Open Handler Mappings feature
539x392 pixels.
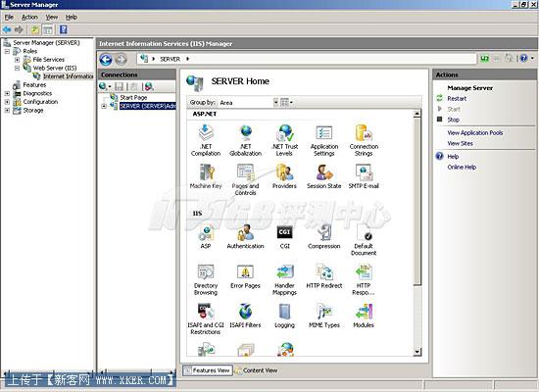[284, 279]
